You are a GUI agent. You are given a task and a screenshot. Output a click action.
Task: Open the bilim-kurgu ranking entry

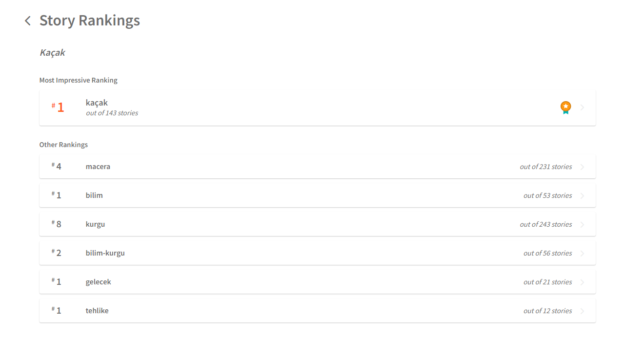293,253
